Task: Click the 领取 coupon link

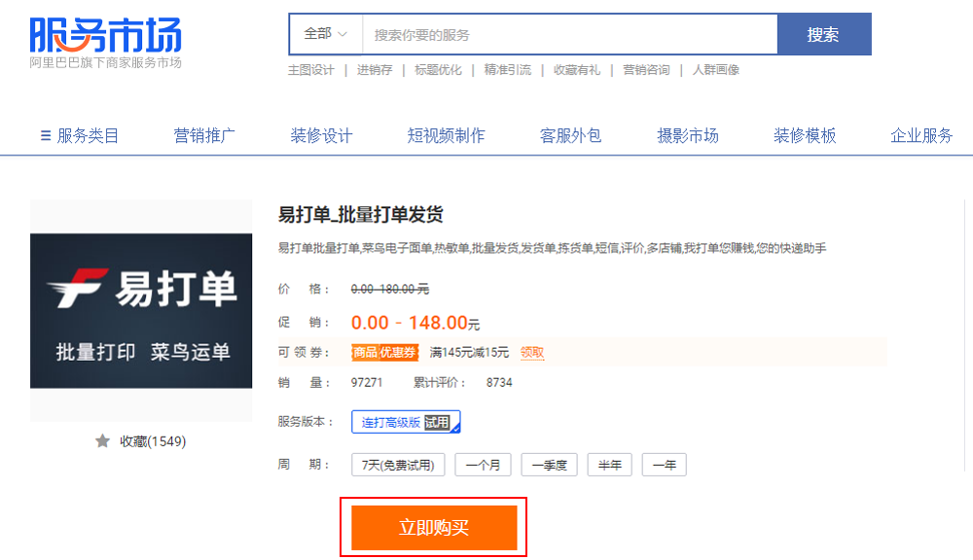Action: coord(532,352)
